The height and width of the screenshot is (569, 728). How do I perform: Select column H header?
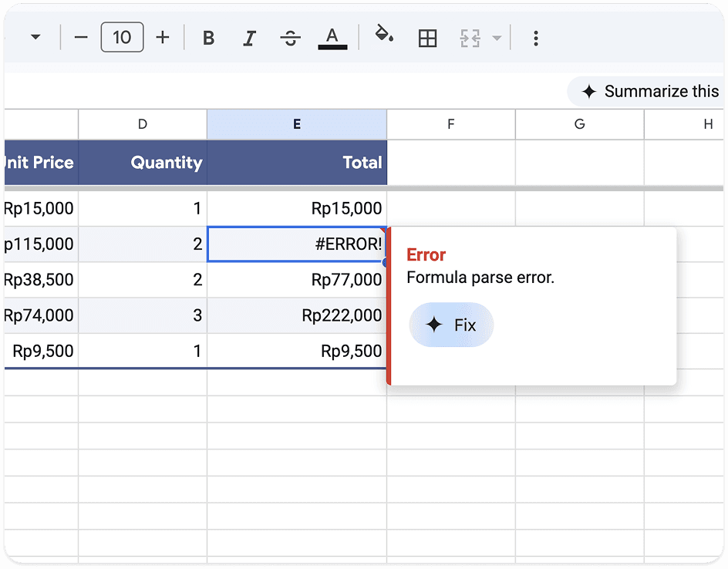685,124
